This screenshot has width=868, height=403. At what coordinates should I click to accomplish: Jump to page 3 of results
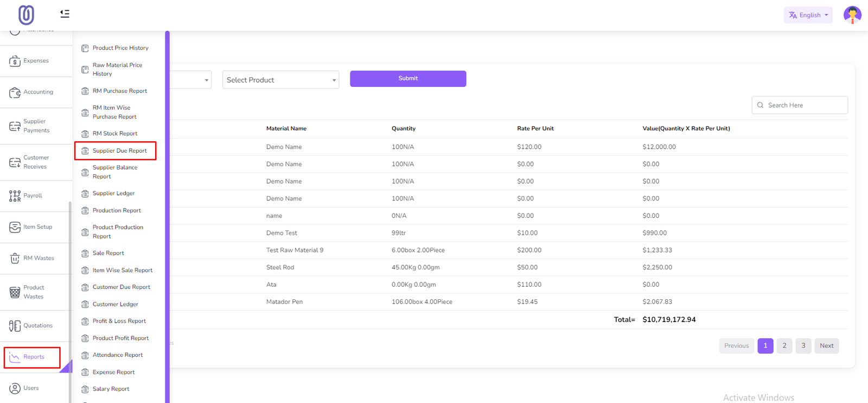pos(803,346)
